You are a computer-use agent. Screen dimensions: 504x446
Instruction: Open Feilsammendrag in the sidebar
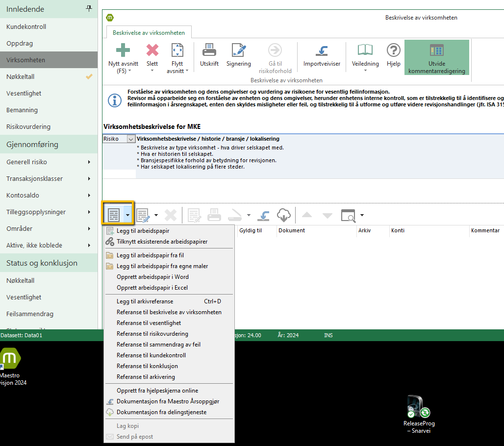(49, 314)
